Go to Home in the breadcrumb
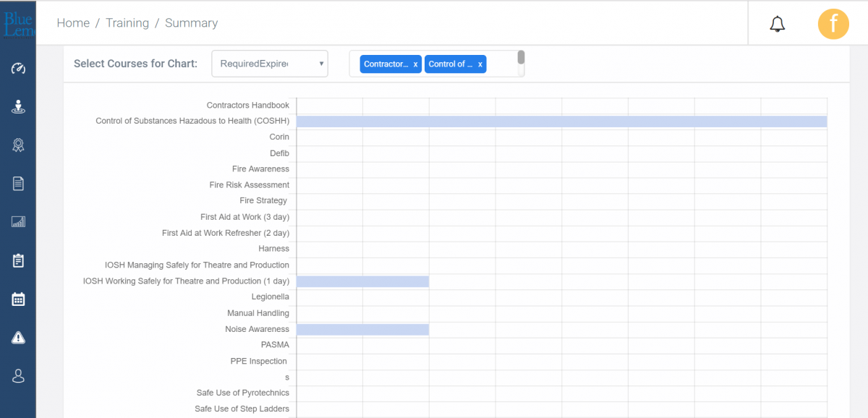The width and height of the screenshot is (868, 418). point(73,23)
